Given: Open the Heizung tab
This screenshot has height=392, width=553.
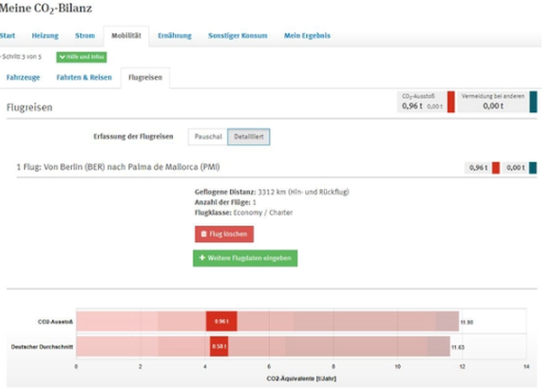Looking at the screenshot, I should (46, 35).
